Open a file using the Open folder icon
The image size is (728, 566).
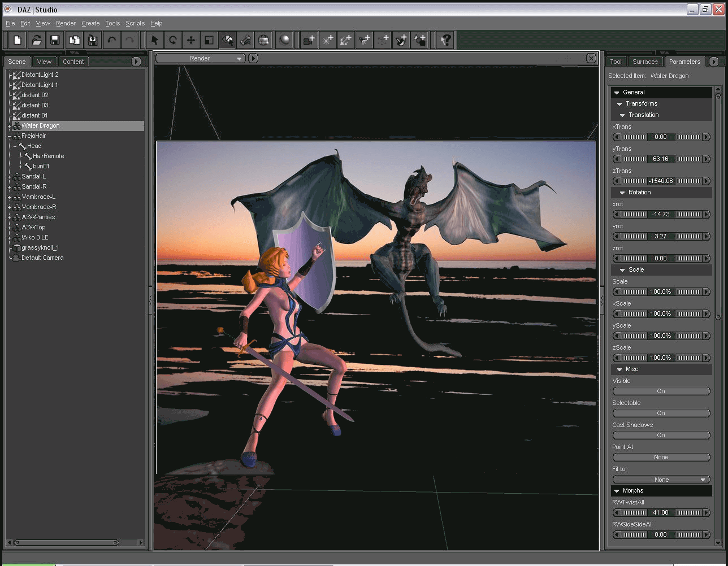(35, 40)
